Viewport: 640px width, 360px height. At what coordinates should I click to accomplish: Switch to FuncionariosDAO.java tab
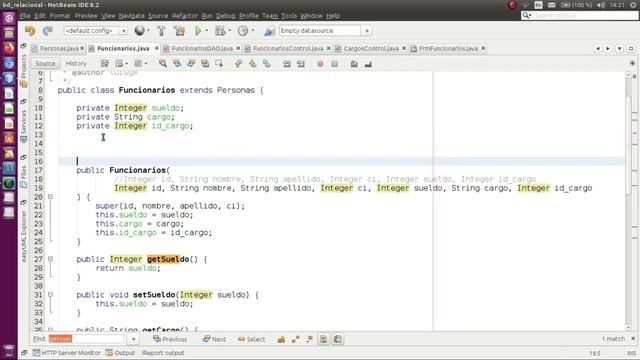click(x=202, y=49)
